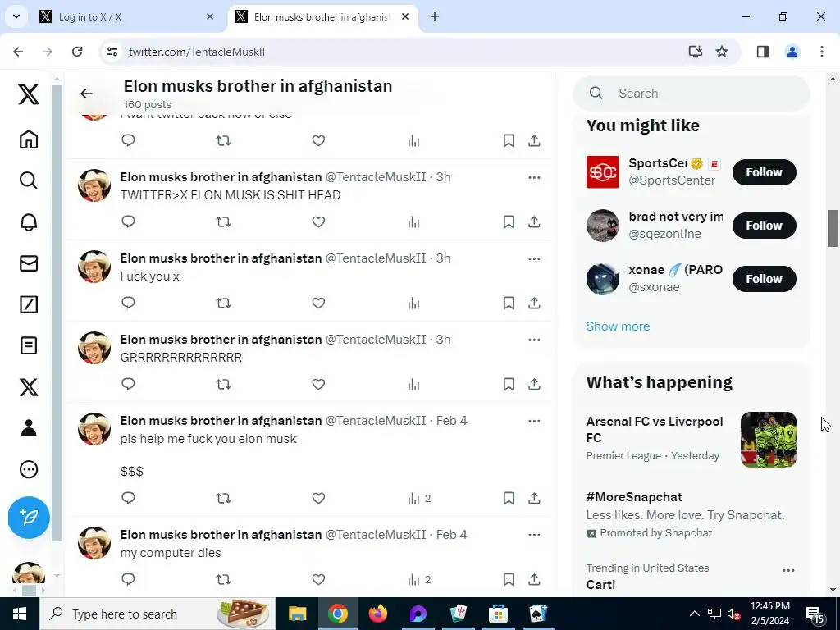This screenshot has height=630, width=840.
Task: Open Profile person icon in sidebar
Action: [x=29, y=428]
